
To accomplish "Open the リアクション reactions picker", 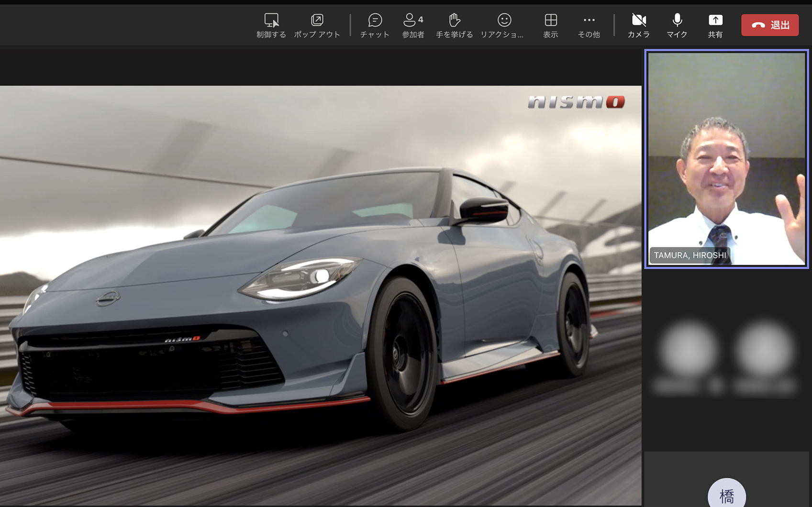I will click(x=503, y=25).
